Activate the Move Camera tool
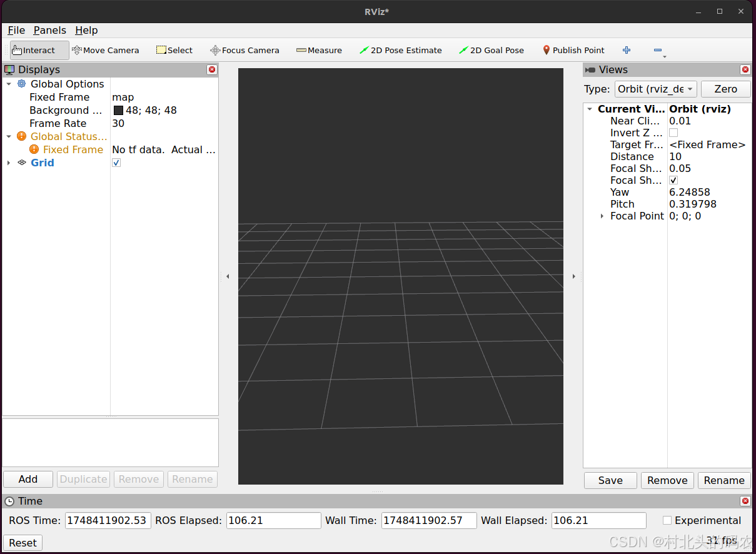The image size is (756, 554). click(x=105, y=50)
